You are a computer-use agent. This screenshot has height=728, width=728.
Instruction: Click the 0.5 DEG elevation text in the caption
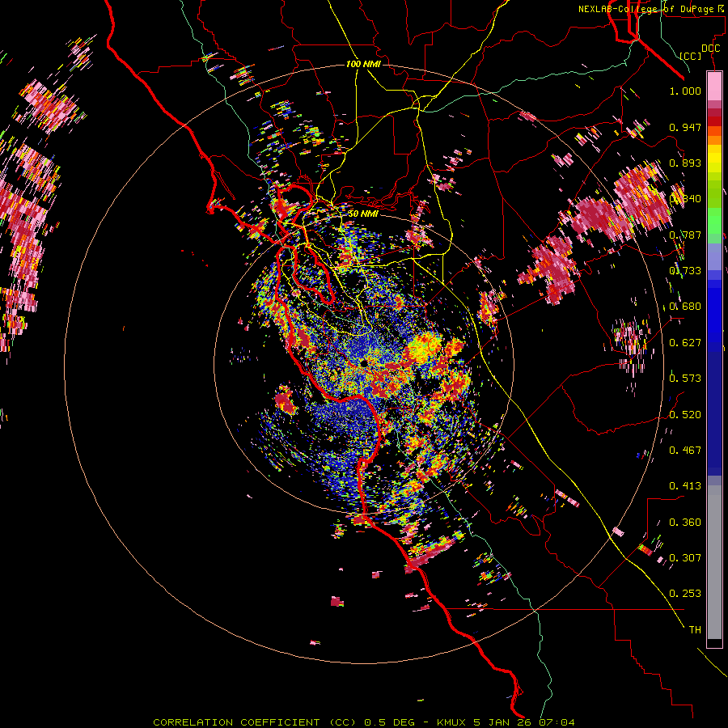[x=391, y=722]
